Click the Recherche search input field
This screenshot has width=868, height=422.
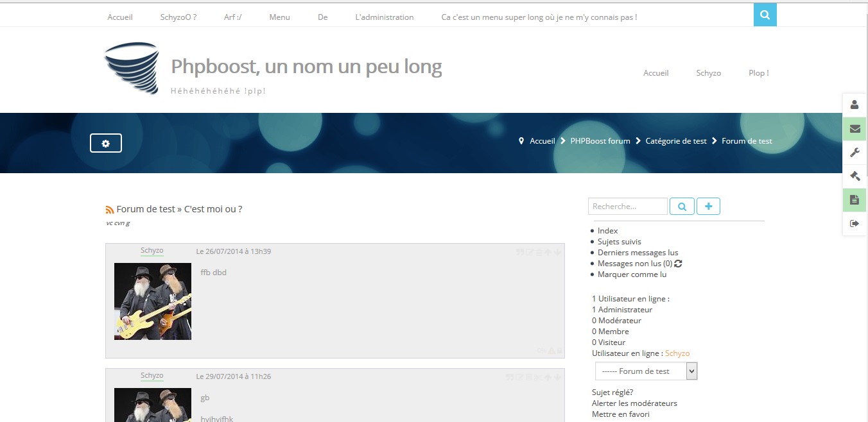[628, 207]
